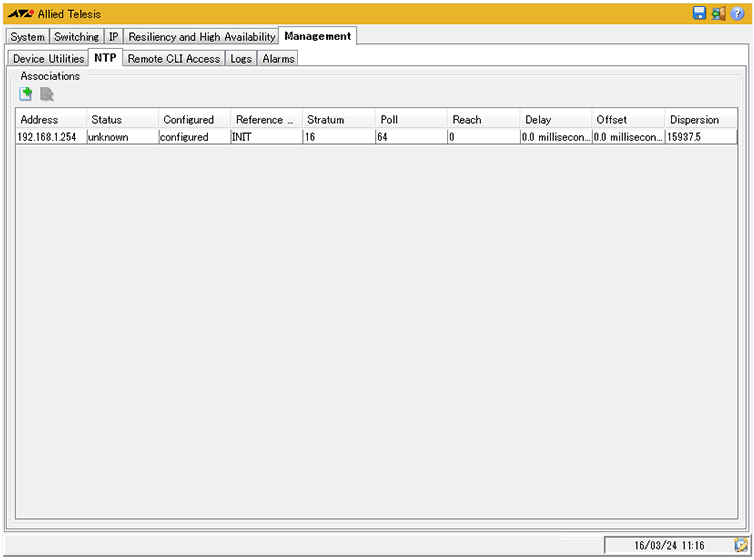Image resolution: width=754 pixels, height=560 pixels.
Task: Open help with the question mark icon
Action: (737, 13)
